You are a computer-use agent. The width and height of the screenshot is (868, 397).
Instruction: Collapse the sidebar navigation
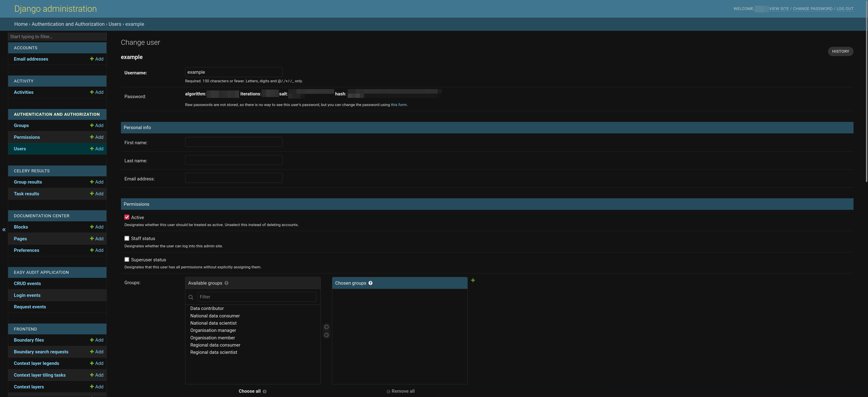pos(4,230)
